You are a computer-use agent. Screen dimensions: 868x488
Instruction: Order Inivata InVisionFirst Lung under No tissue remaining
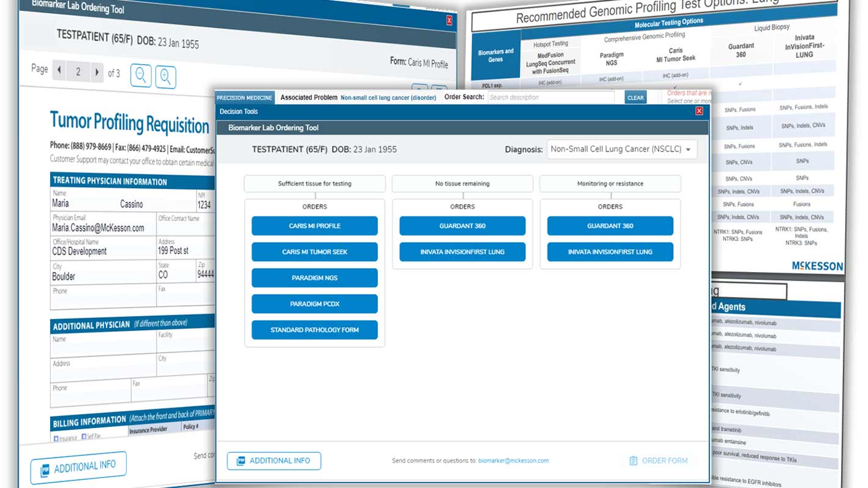coord(463,252)
